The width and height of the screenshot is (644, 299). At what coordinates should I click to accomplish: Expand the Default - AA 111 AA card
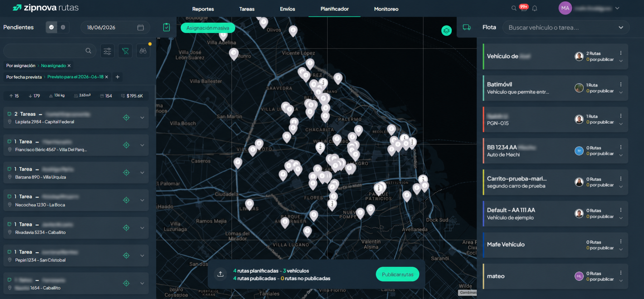coord(621,218)
